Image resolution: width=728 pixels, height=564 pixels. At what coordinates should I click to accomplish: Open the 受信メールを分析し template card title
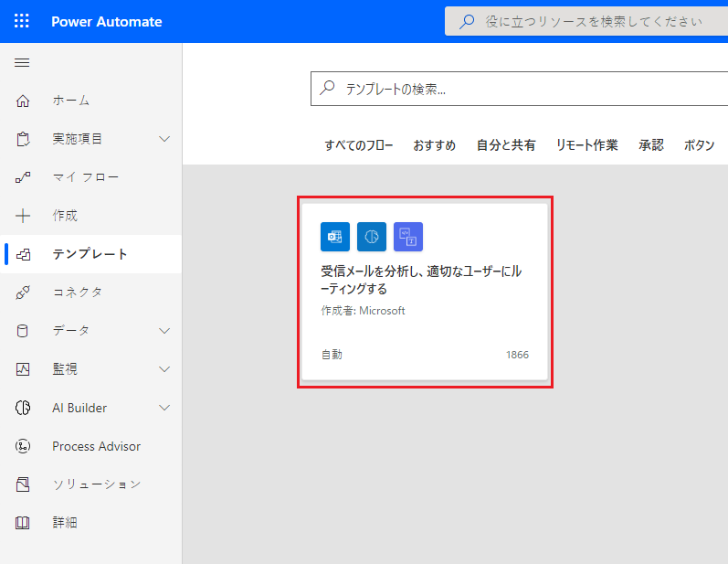[422, 280]
